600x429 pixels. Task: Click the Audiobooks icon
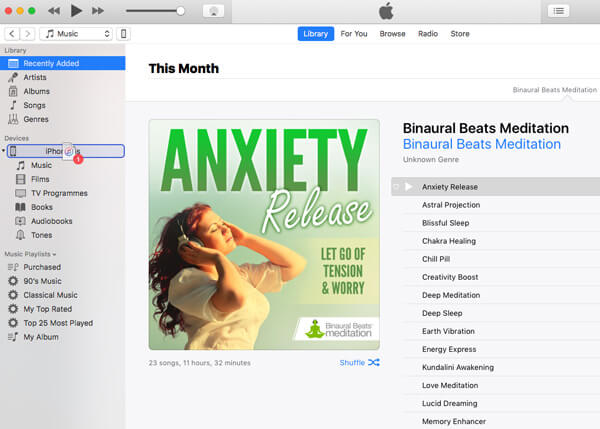pyautogui.click(x=21, y=221)
